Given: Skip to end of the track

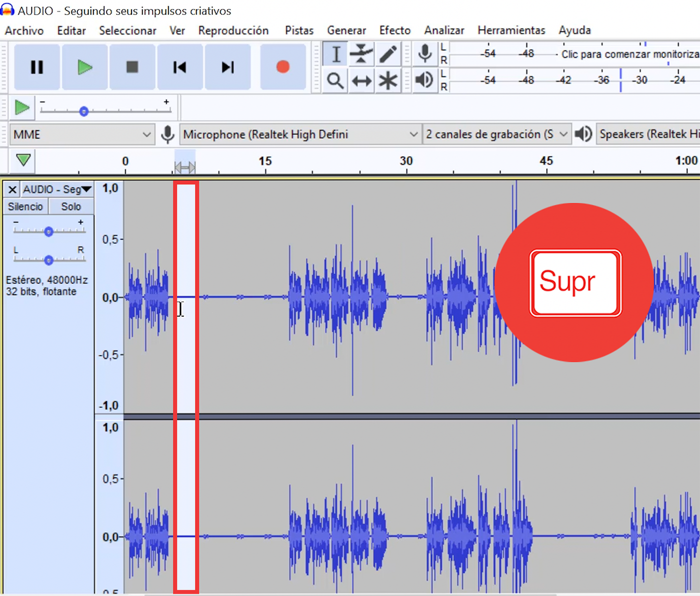Looking at the screenshot, I should 227,67.
